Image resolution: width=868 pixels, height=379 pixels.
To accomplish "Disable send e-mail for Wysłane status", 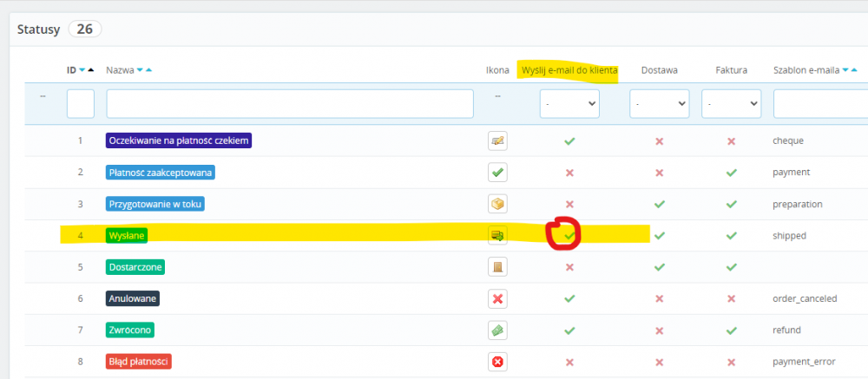I will 569,236.
